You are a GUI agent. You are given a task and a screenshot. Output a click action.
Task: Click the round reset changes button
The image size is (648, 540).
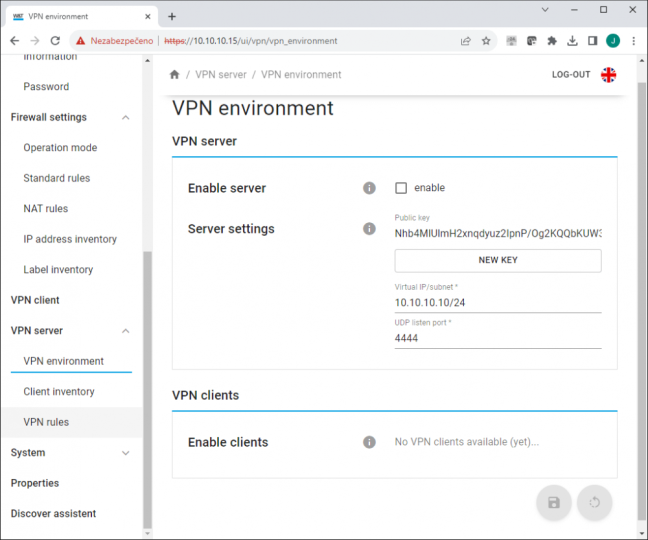[x=594, y=502]
